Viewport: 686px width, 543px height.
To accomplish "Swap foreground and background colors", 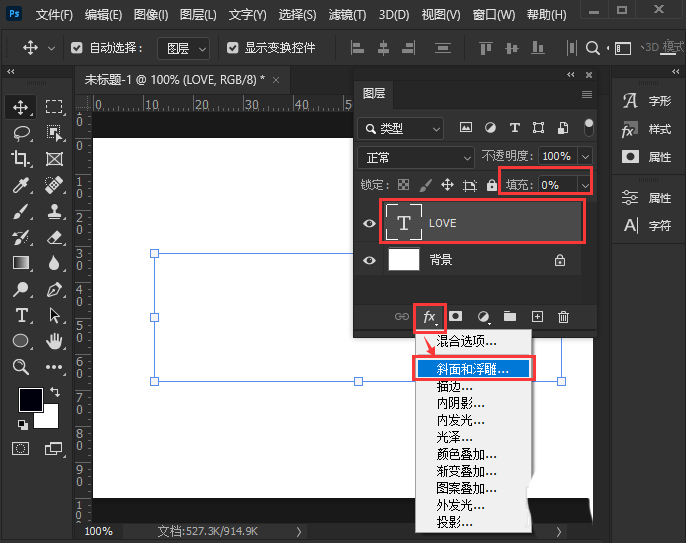I will point(55,392).
